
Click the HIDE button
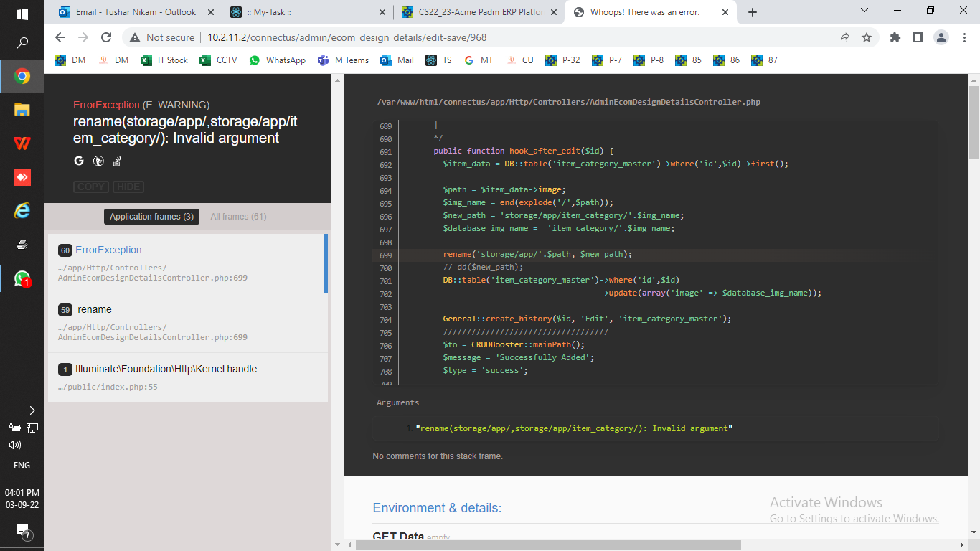(128, 187)
